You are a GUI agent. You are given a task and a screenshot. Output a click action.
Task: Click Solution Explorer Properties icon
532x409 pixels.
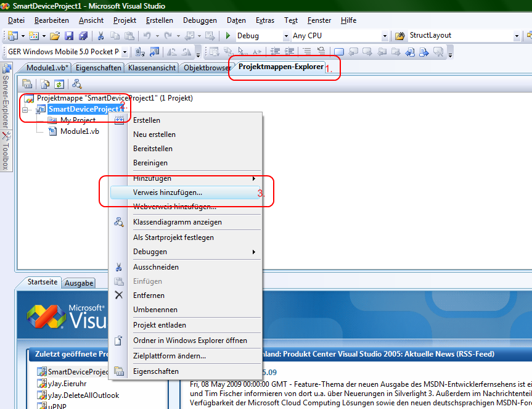point(27,83)
